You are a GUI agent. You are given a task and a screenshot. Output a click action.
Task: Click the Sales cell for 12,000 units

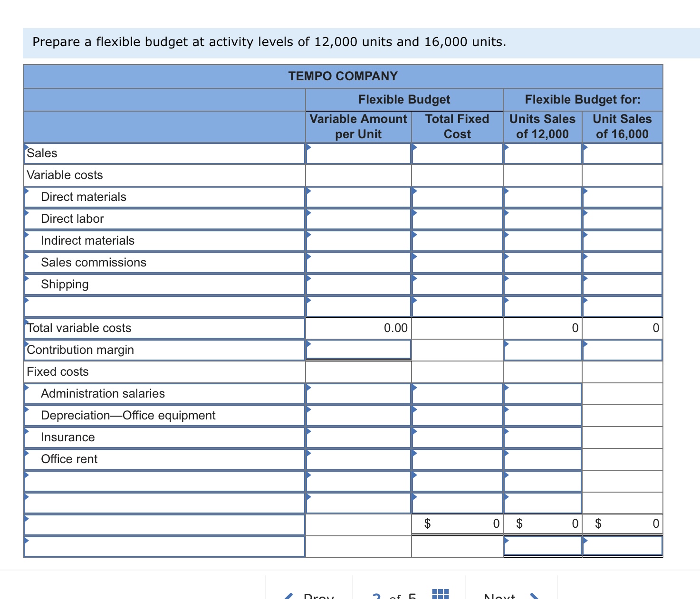tap(543, 153)
